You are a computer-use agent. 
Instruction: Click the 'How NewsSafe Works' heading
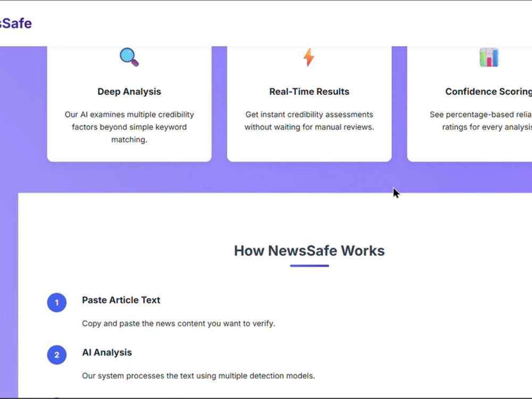click(309, 251)
